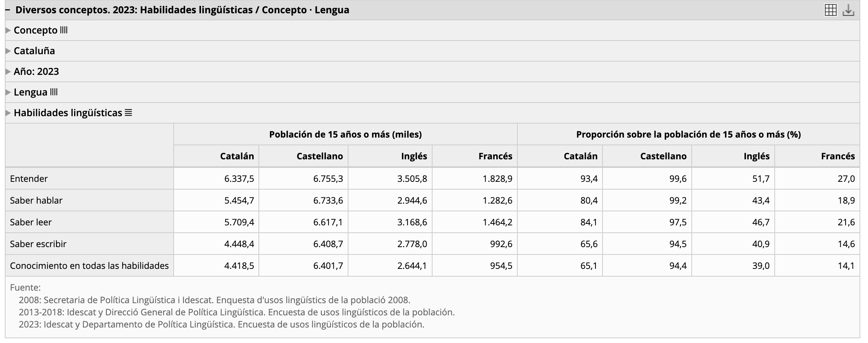Expand the Concepto dimension
This screenshot has height=343, width=868.
click(8, 30)
